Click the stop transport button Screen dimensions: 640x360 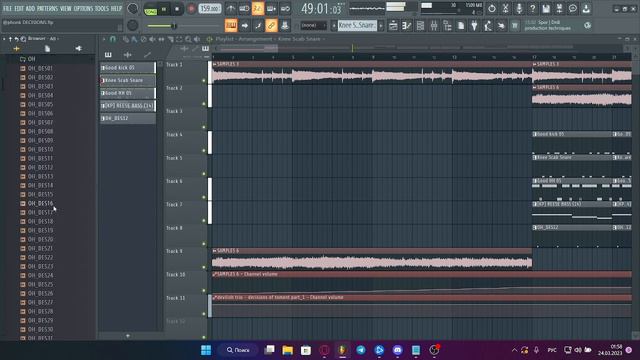pyautogui.click(x=177, y=9)
